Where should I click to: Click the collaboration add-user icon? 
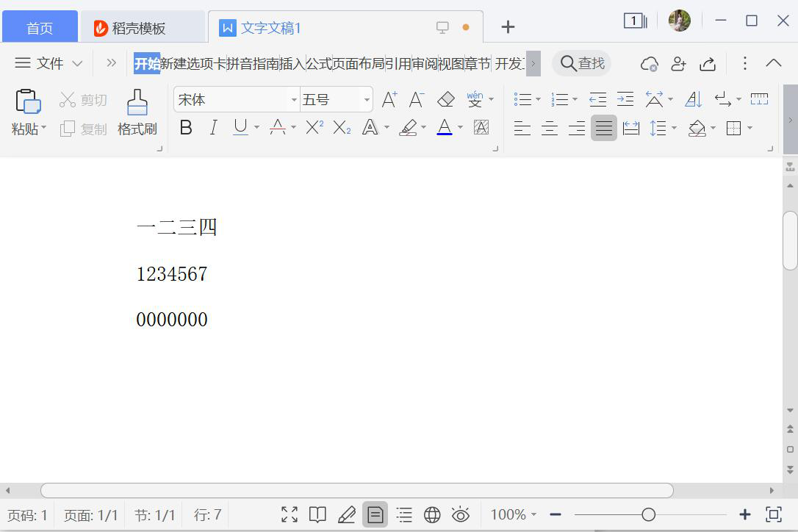[678, 64]
